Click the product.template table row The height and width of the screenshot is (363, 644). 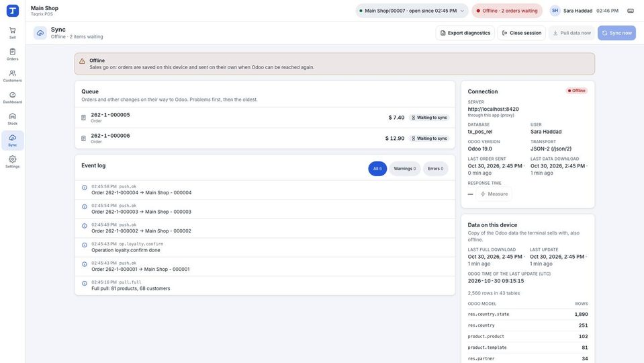pyautogui.click(x=528, y=348)
